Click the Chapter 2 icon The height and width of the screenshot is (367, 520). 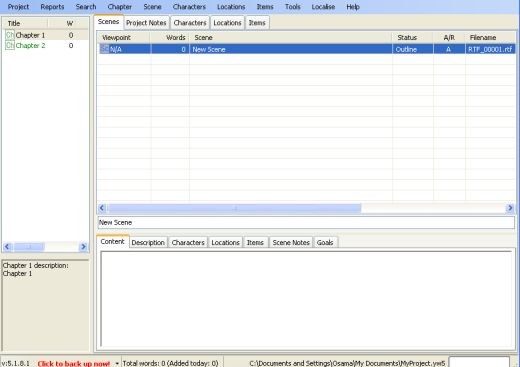click(x=10, y=45)
